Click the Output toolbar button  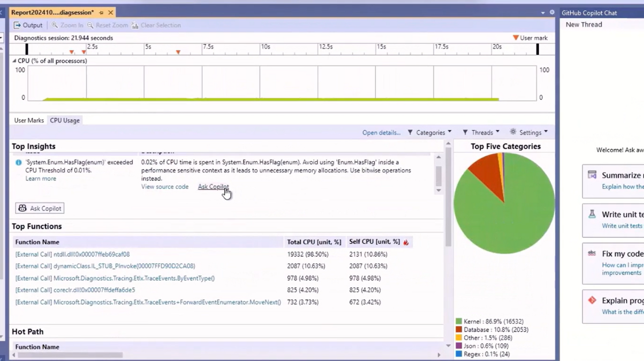(x=28, y=25)
